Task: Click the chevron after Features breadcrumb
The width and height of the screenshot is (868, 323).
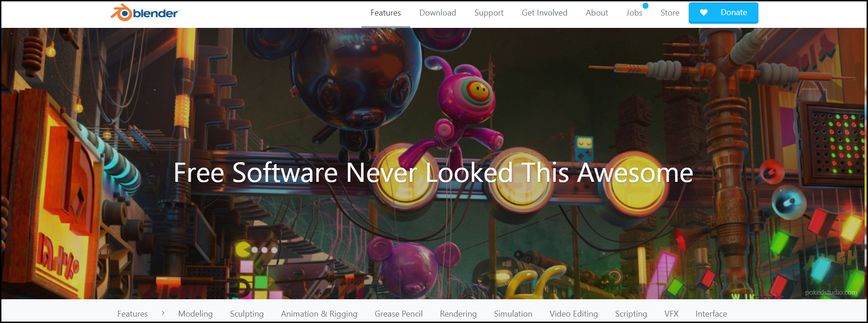Action: (163, 313)
